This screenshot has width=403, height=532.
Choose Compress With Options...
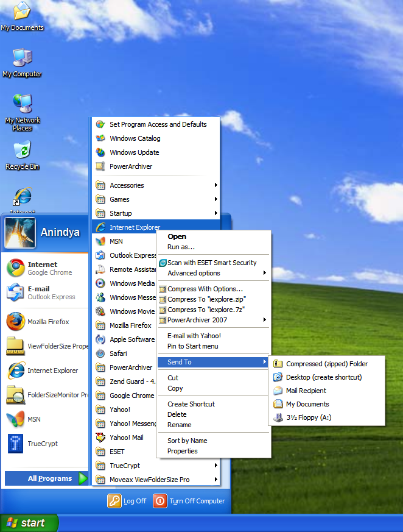point(214,289)
